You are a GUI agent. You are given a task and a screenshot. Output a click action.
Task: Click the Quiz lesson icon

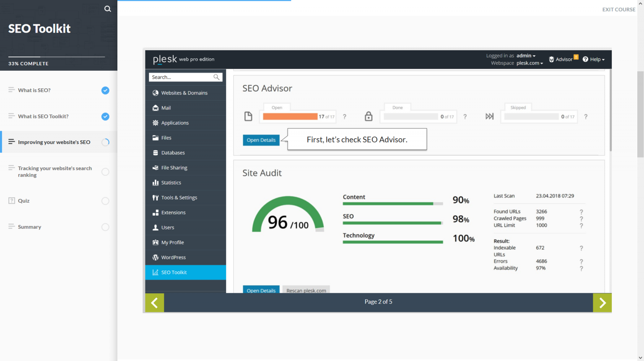(x=12, y=201)
